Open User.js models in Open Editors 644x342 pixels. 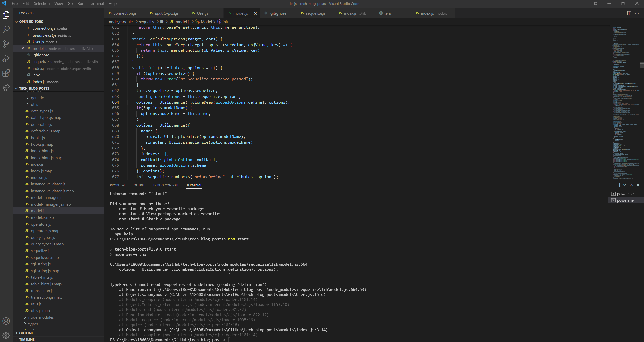coord(45,42)
